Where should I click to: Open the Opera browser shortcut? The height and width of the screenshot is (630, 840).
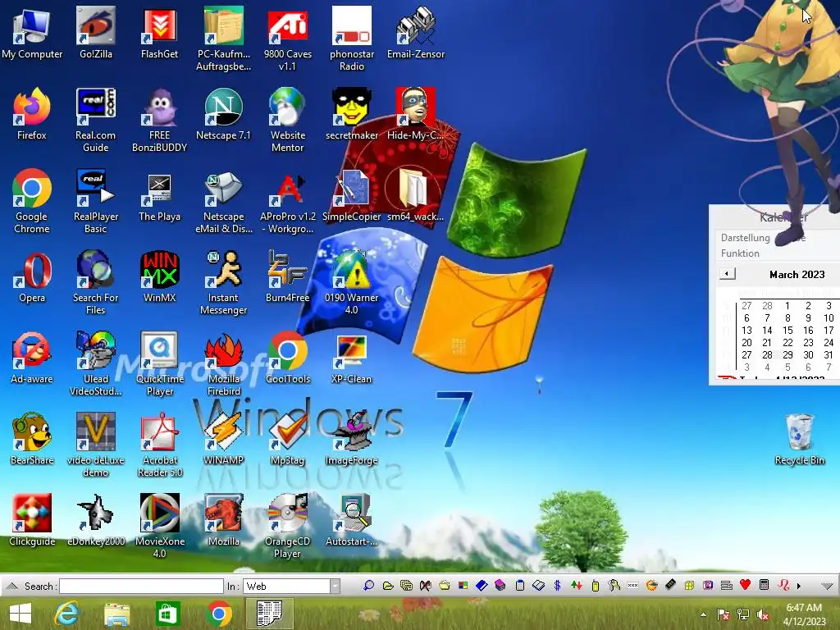(32, 276)
